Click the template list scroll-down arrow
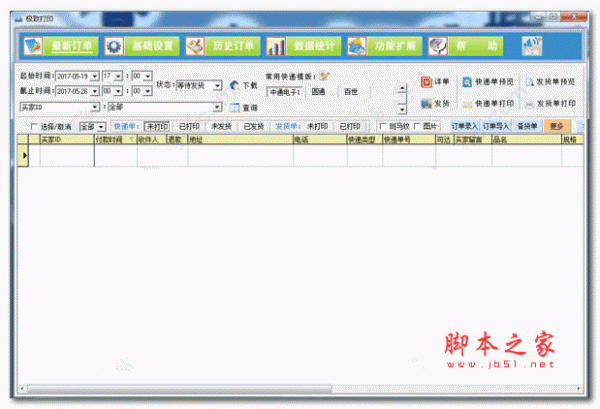 tap(402, 109)
